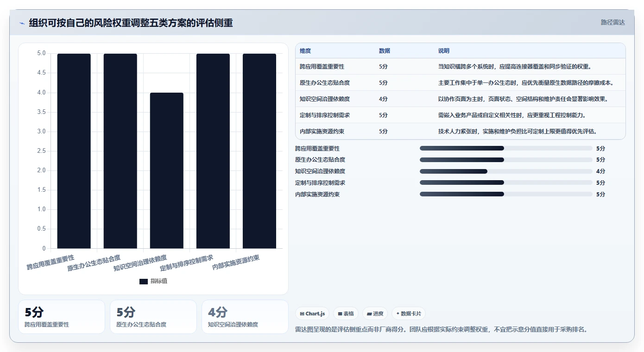This screenshot has height=352, width=644.
Task: Click description starting 主要工作集中于单一办公生态时
Action: tap(526, 83)
